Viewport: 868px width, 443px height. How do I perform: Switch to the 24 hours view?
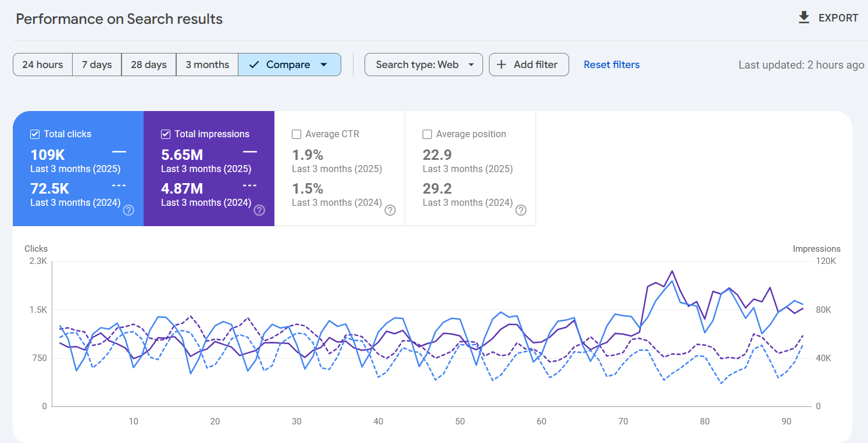[42, 65]
